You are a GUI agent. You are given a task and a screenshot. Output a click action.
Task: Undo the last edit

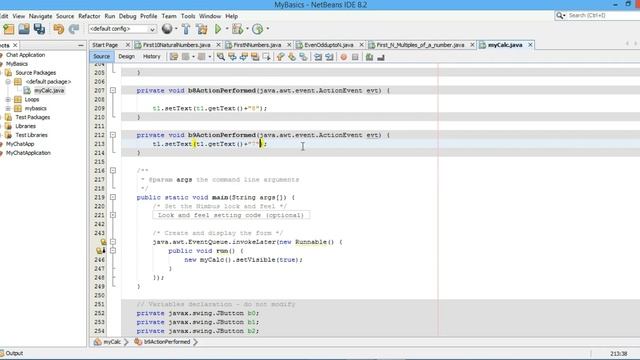pos(58,29)
